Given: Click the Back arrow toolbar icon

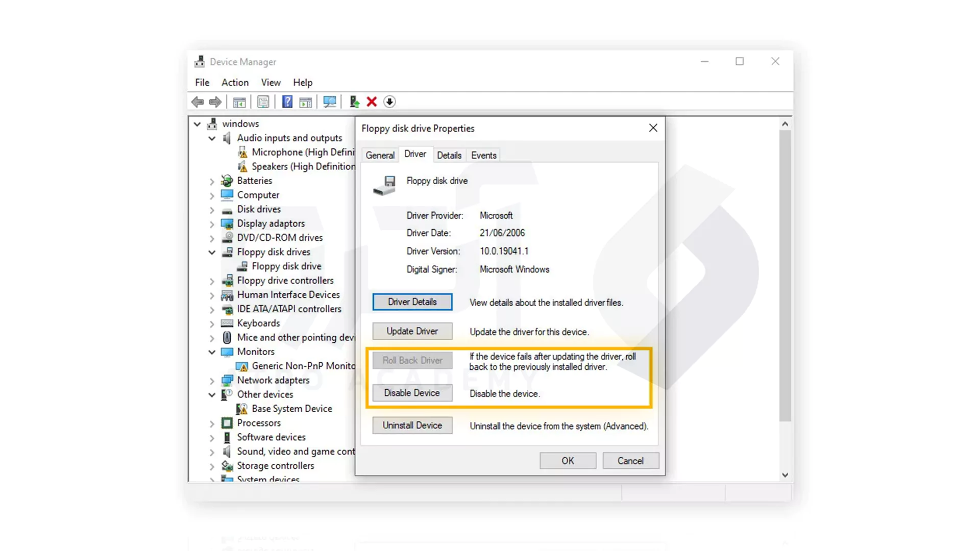Looking at the screenshot, I should click(198, 102).
